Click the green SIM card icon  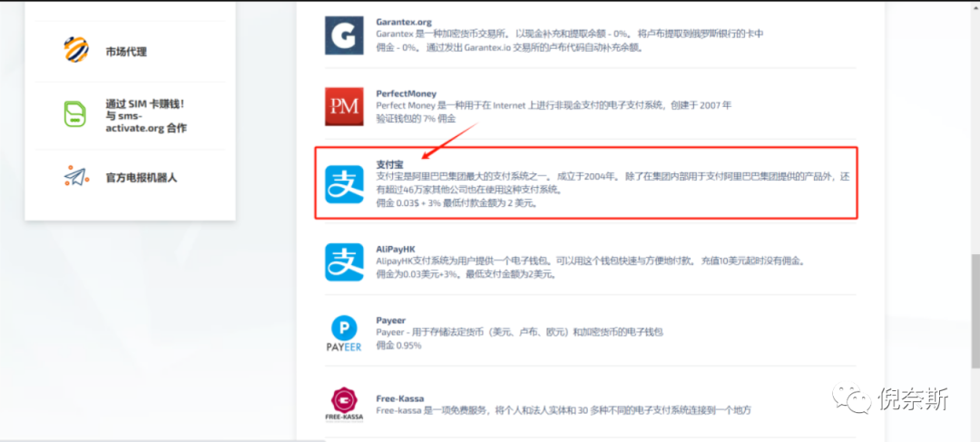76,115
